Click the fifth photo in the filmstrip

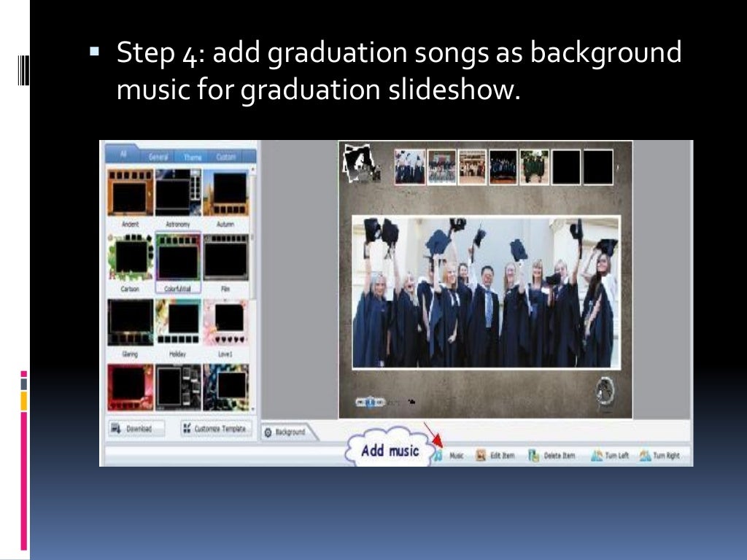(534, 167)
